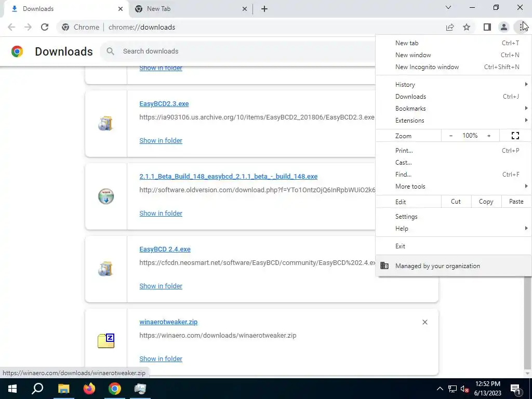Open the EasyBCD2.3.exe file link

pyautogui.click(x=164, y=104)
